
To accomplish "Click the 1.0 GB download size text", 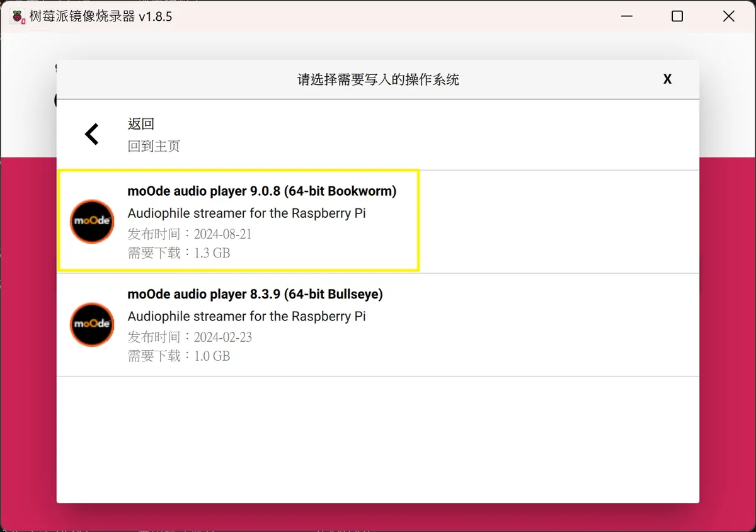I will [x=212, y=356].
